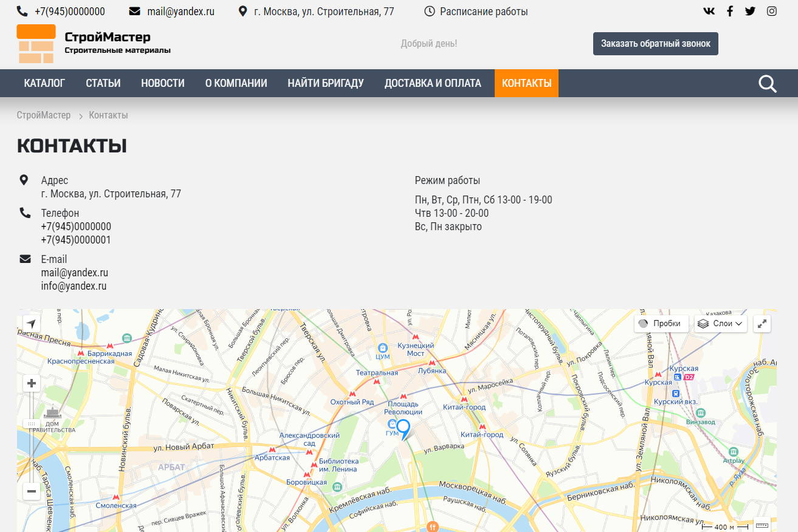Click Заказать обратный звонок button
Screen dimensions: 798x532
[x=655, y=44]
